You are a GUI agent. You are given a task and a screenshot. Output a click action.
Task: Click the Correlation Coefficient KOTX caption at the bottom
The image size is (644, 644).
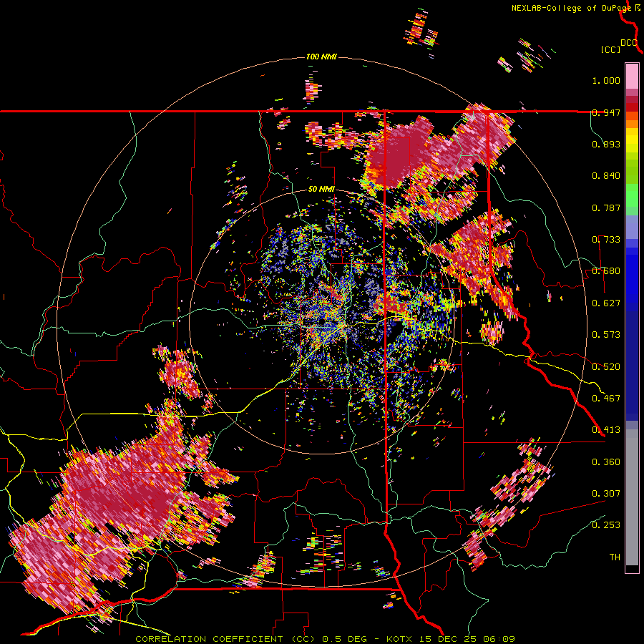pos(325,639)
